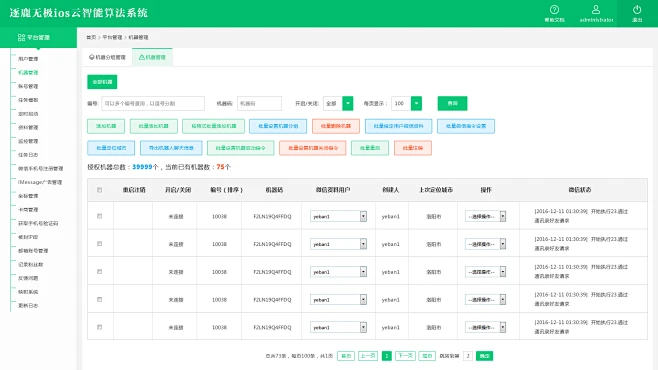658x370 pixels.
Task: Open 用户管理 in the sidebar
Action: pos(28,59)
